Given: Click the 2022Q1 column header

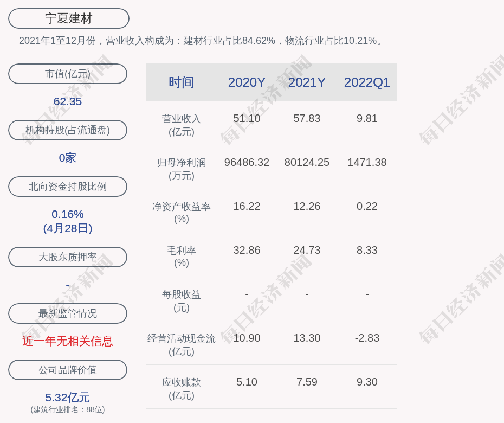Looking at the screenshot, I should point(367,82).
